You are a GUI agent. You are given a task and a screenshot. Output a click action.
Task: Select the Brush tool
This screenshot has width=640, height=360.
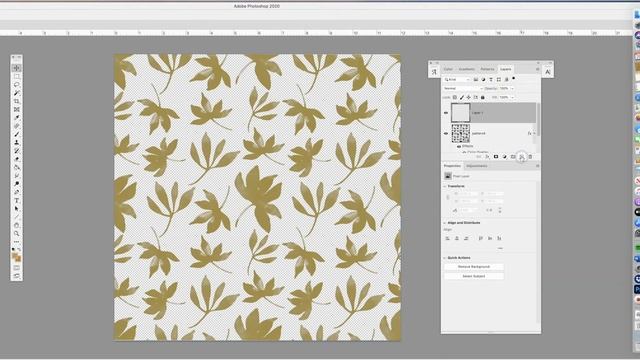[17, 134]
